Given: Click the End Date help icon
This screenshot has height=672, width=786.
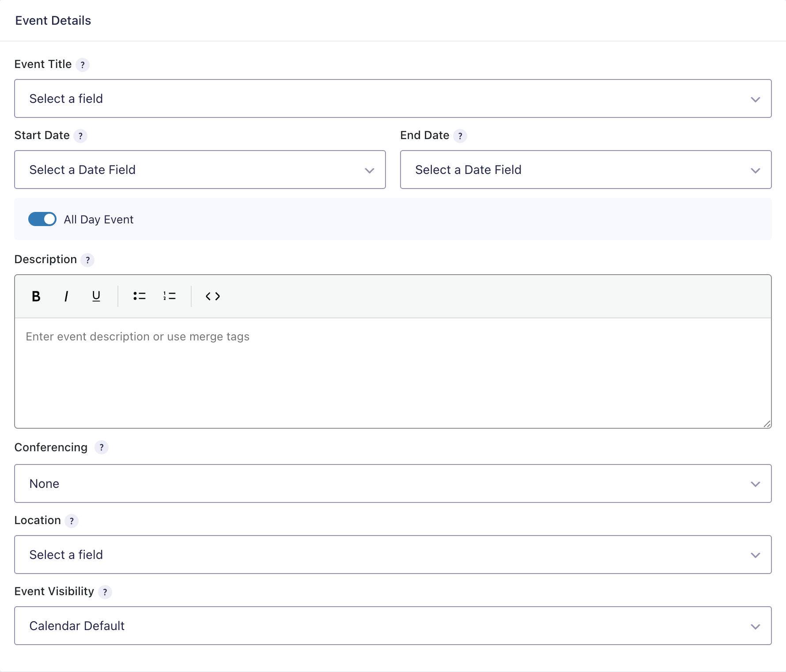Looking at the screenshot, I should click(460, 136).
